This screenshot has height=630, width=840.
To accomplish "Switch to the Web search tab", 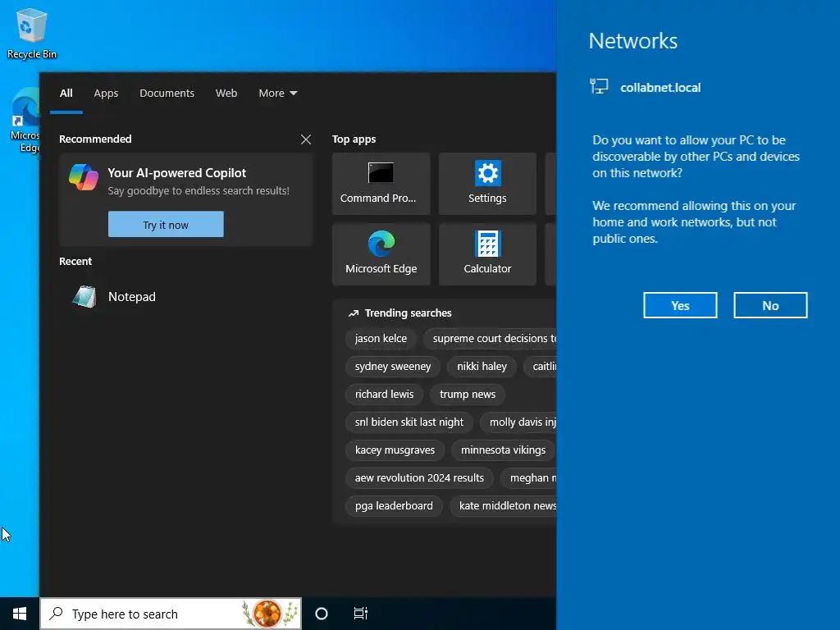I will (x=226, y=94).
